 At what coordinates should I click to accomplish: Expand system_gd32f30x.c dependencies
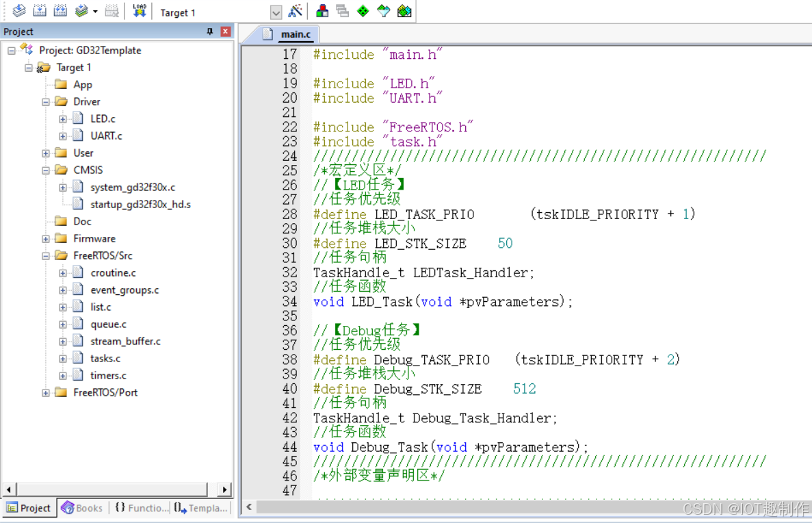pos(63,188)
